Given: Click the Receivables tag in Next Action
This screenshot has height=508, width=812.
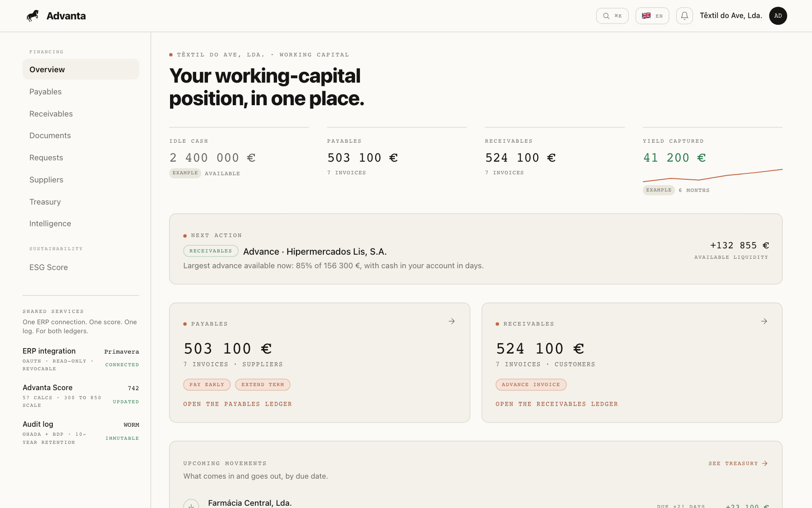Looking at the screenshot, I should click(211, 251).
